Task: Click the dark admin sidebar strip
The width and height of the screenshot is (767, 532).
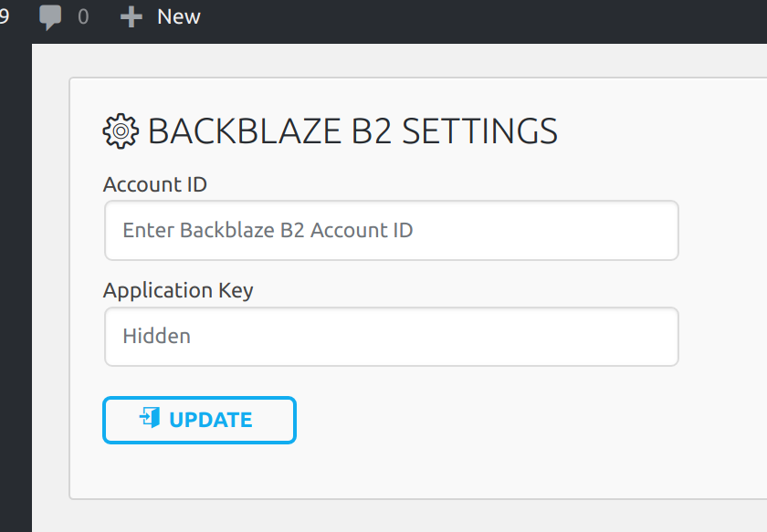Action: click(x=15, y=274)
